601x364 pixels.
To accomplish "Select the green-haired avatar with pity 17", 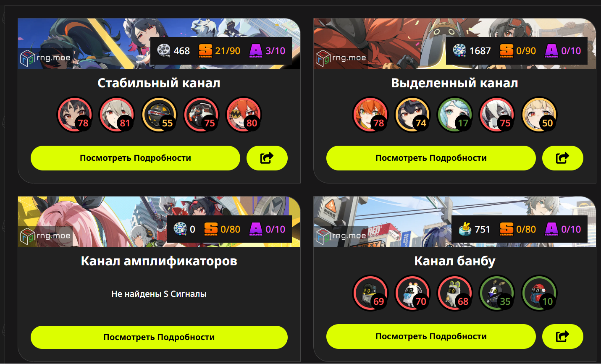I will click(455, 115).
